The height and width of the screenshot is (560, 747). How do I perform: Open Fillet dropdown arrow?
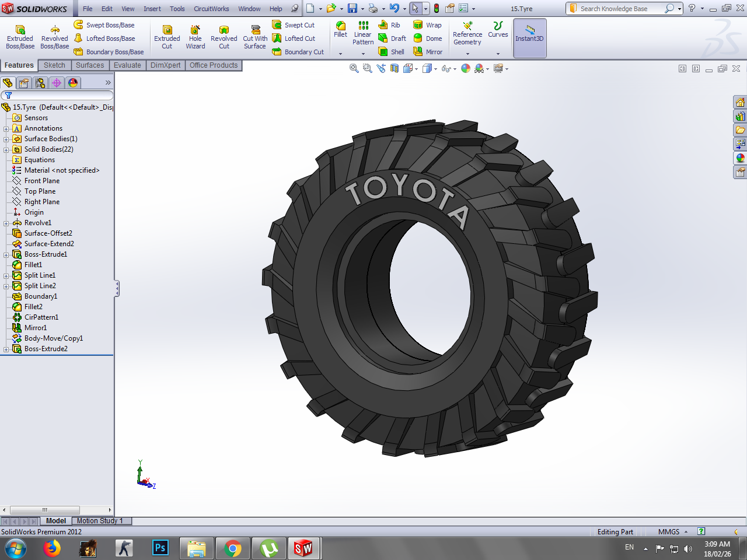340,54
